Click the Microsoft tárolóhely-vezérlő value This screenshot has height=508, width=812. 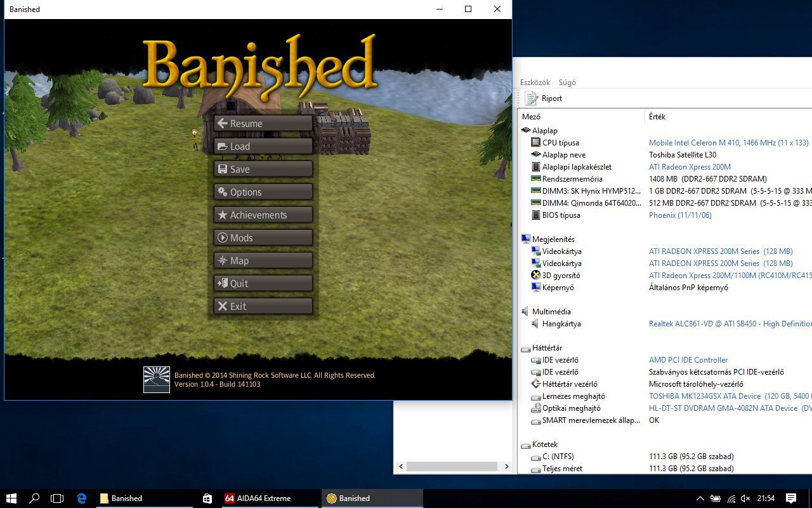696,384
